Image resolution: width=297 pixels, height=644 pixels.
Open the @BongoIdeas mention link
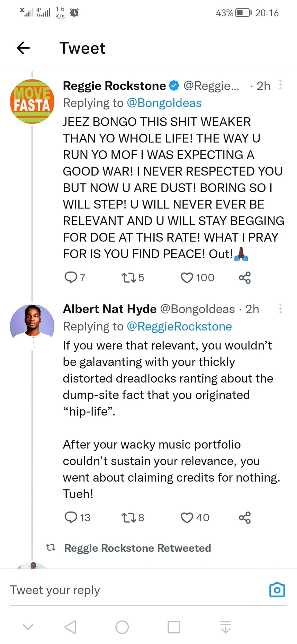(164, 103)
